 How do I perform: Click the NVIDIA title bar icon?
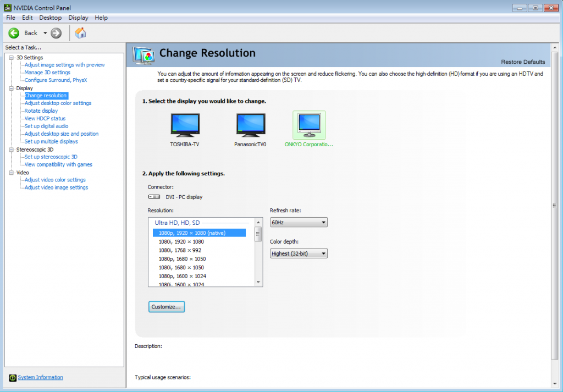8,8
